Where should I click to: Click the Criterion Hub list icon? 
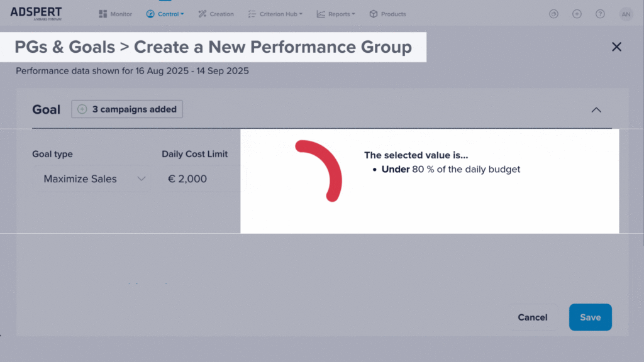click(250, 13)
